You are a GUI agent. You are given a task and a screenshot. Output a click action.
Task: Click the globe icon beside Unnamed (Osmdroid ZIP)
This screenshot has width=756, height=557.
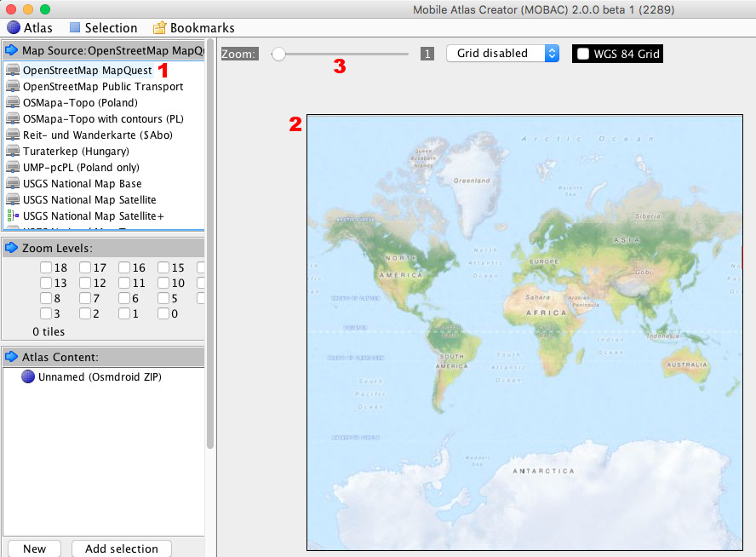click(x=28, y=376)
